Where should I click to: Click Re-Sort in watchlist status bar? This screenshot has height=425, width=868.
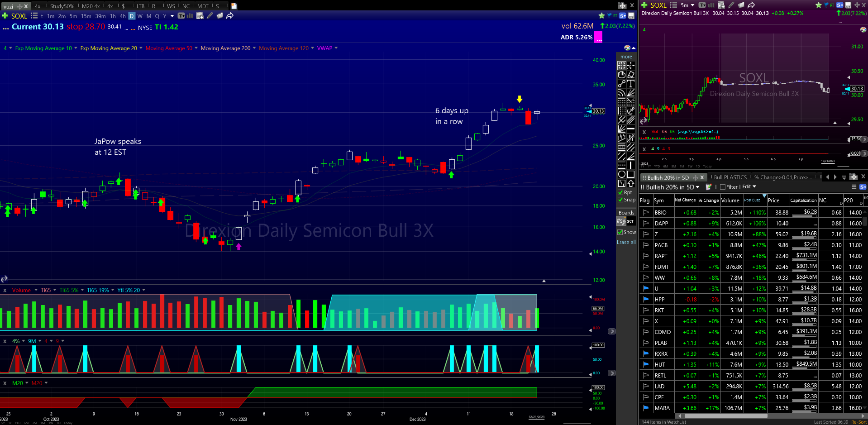click(x=859, y=422)
